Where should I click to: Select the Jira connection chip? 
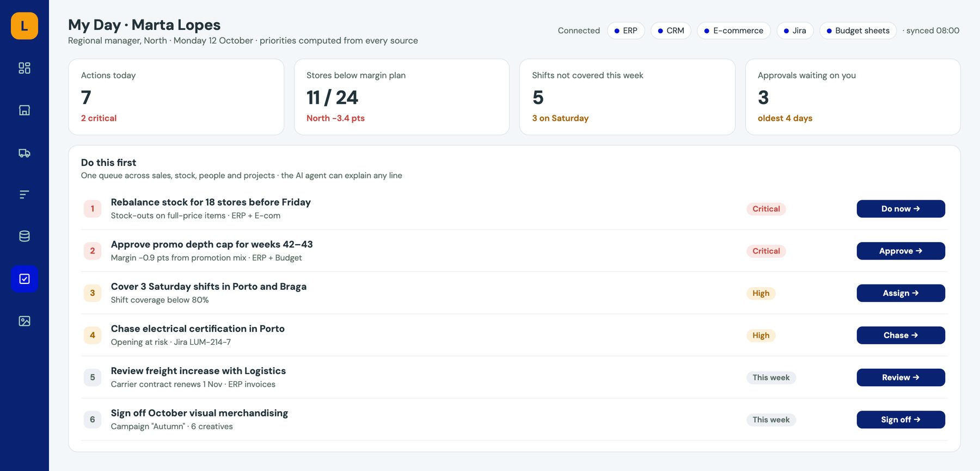point(795,30)
